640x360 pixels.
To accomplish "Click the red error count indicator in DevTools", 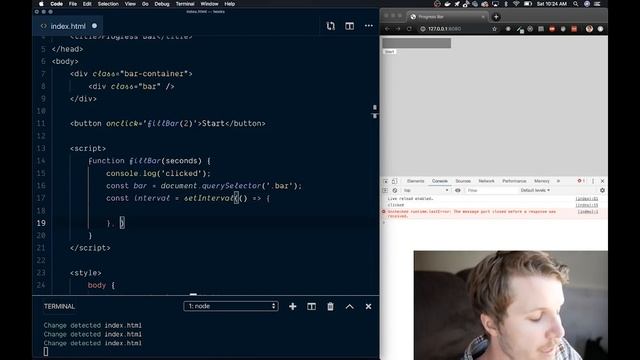I will coord(581,181).
